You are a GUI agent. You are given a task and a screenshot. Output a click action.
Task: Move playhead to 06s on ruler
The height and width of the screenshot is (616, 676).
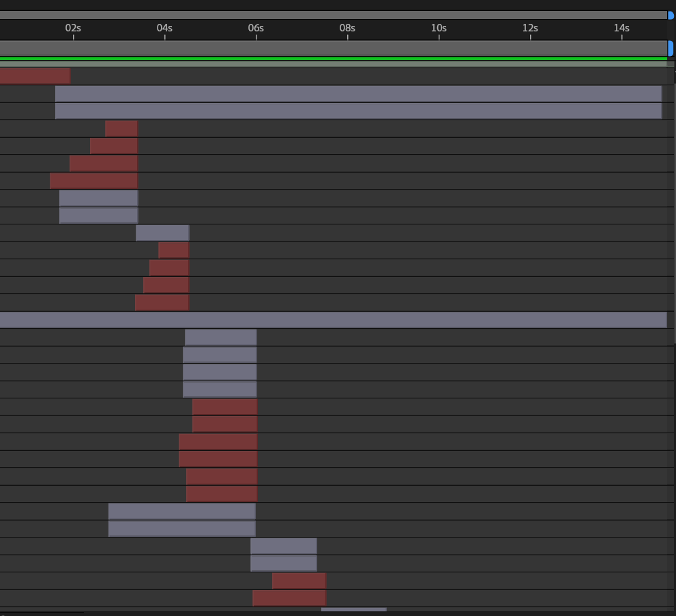click(x=256, y=29)
